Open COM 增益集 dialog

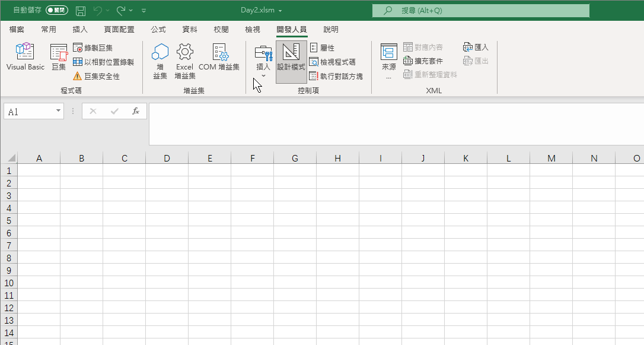tap(219, 57)
